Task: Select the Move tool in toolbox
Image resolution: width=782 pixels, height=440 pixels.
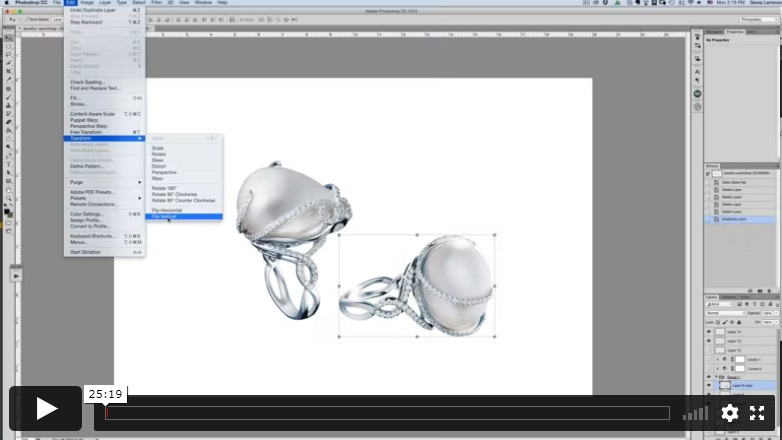Action: click(x=9, y=38)
